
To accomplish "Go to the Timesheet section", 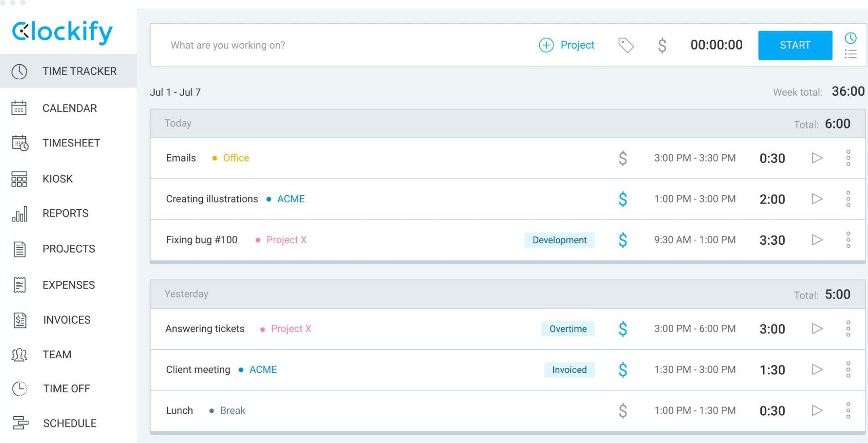I will click(x=71, y=143).
